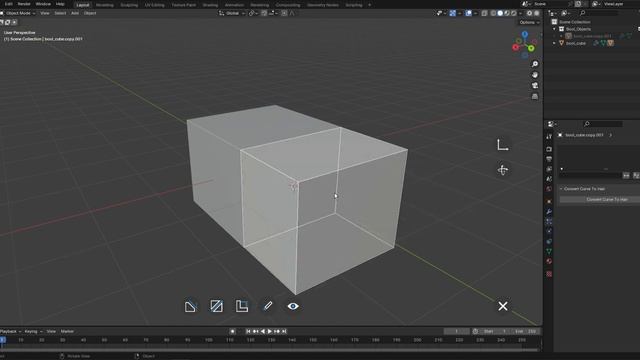Open the Object Mode dropdown
This screenshot has height=360, width=640.
point(19,13)
